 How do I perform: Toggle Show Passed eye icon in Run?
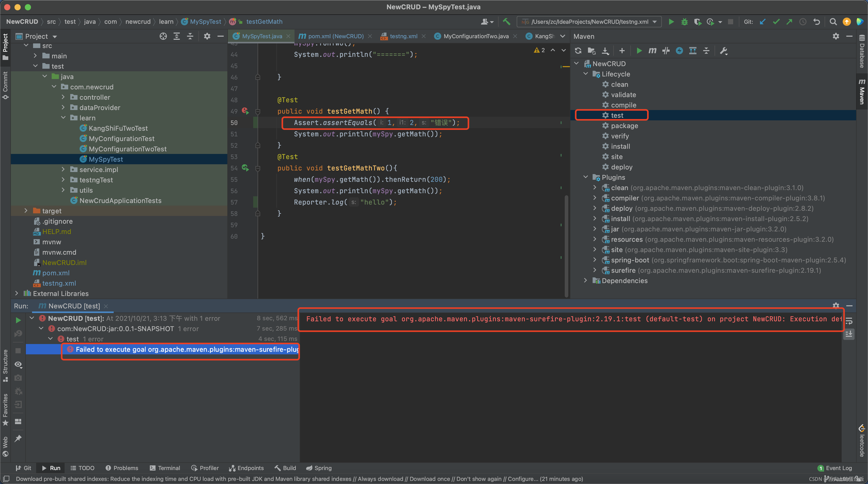(18, 364)
